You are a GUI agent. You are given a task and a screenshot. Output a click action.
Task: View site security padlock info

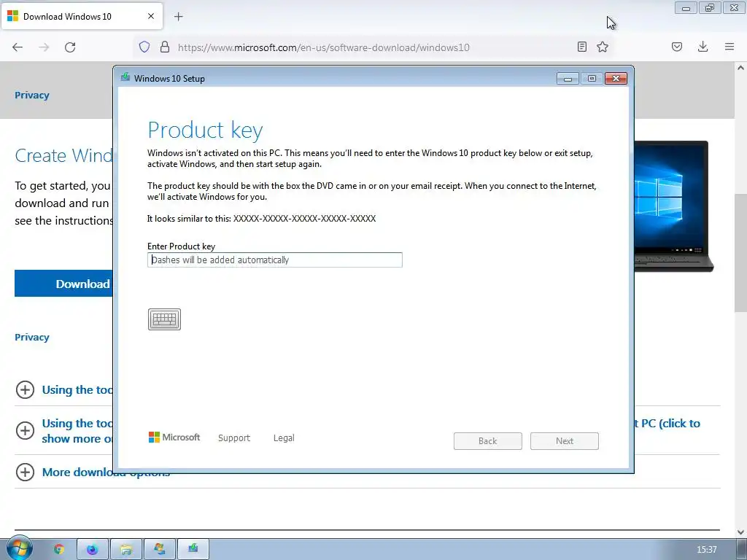point(165,47)
